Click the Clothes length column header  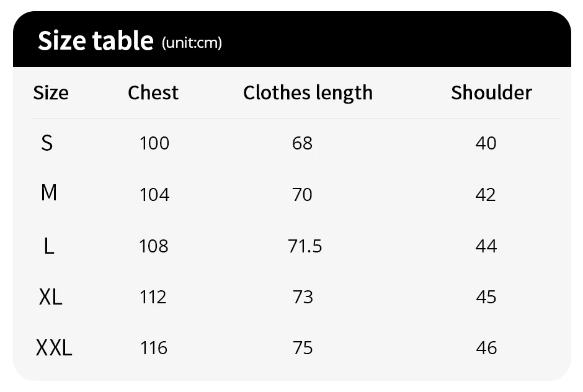tap(308, 93)
